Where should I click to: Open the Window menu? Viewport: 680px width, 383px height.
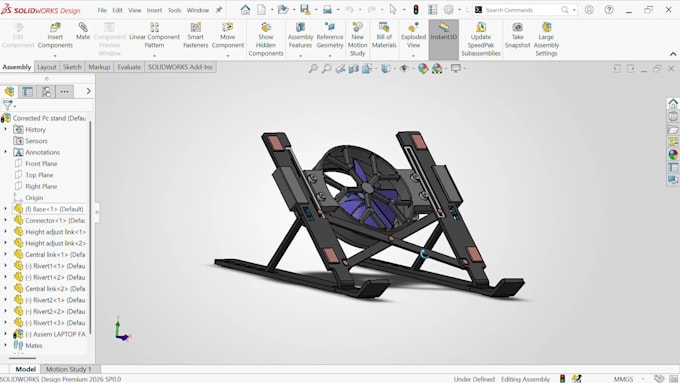coord(198,10)
